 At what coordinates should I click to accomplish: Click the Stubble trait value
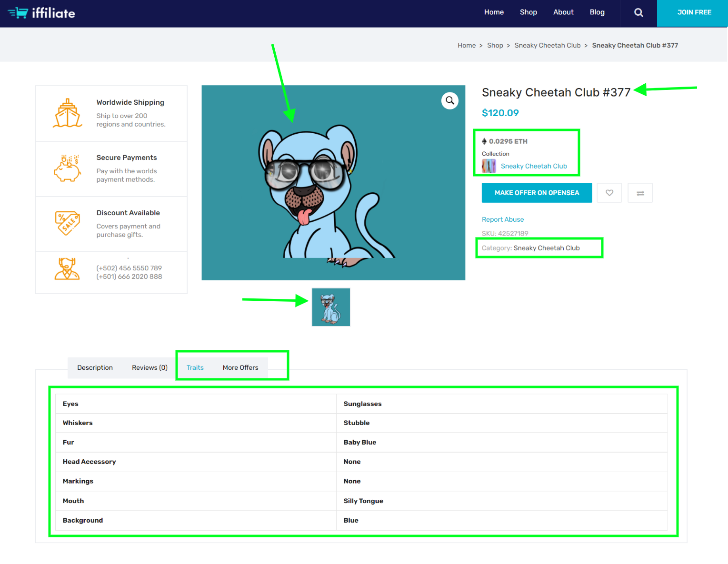click(357, 423)
